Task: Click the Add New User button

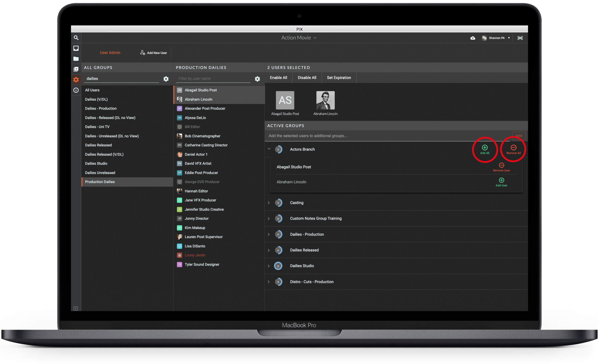Action: (x=154, y=53)
